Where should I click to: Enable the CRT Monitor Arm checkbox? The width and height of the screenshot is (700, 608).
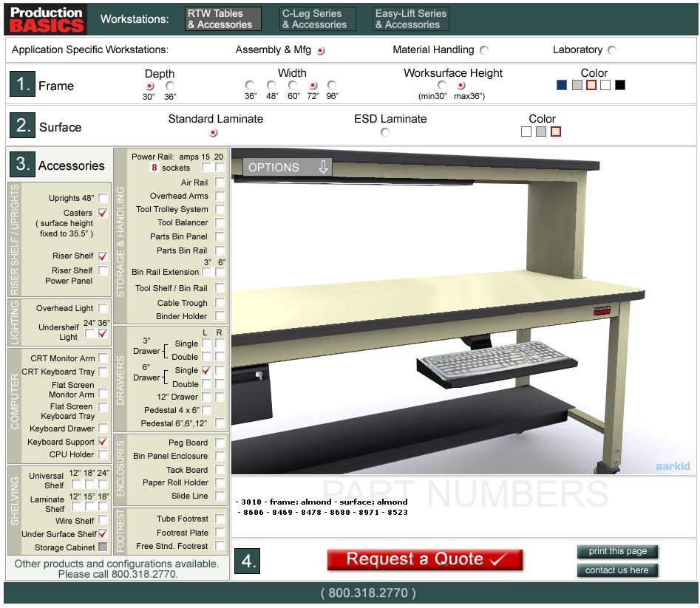pos(103,358)
